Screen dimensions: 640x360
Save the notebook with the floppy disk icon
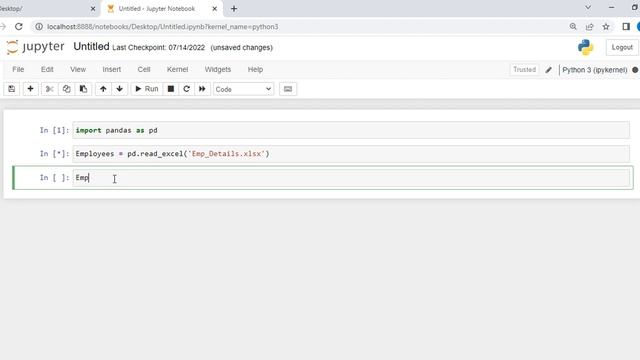pos(11,89)
